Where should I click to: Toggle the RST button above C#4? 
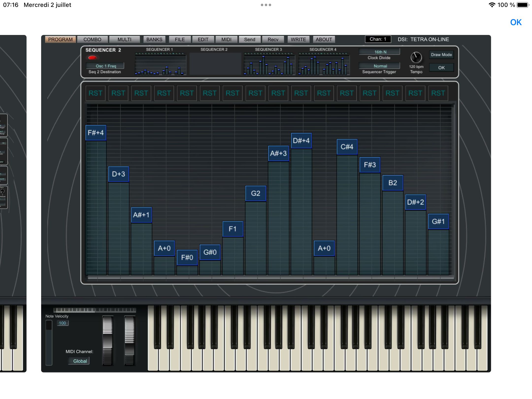click(347, 93)
